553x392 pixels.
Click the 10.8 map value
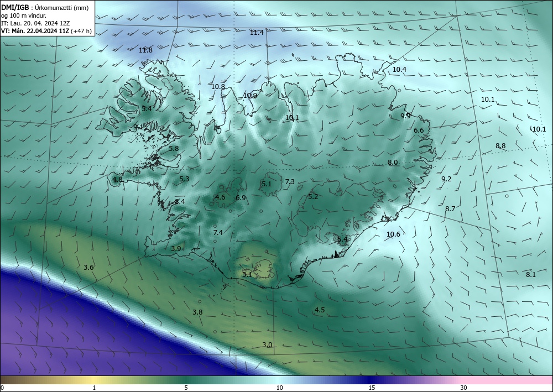click(218, 86)
